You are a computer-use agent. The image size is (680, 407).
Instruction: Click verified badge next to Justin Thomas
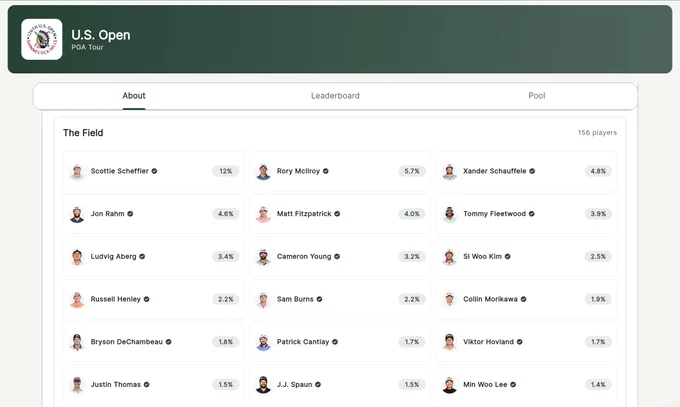[147, 384]
